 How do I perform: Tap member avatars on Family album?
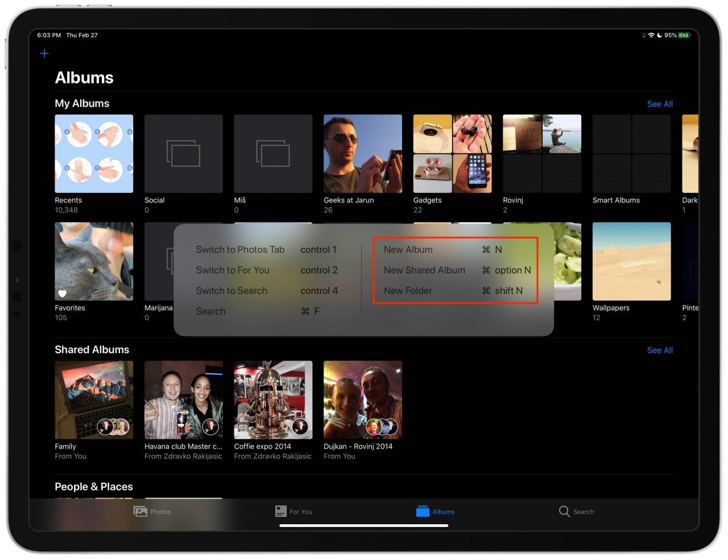113,426
